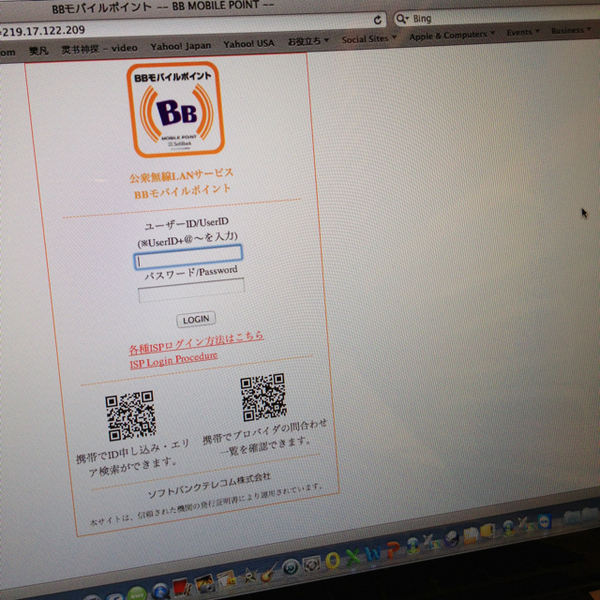Click the green www dock icon
Viewport: 600px width, 600px height.
[137, 593]
